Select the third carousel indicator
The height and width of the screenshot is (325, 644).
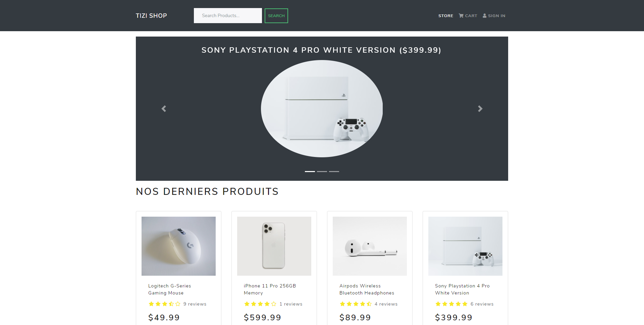334,171
